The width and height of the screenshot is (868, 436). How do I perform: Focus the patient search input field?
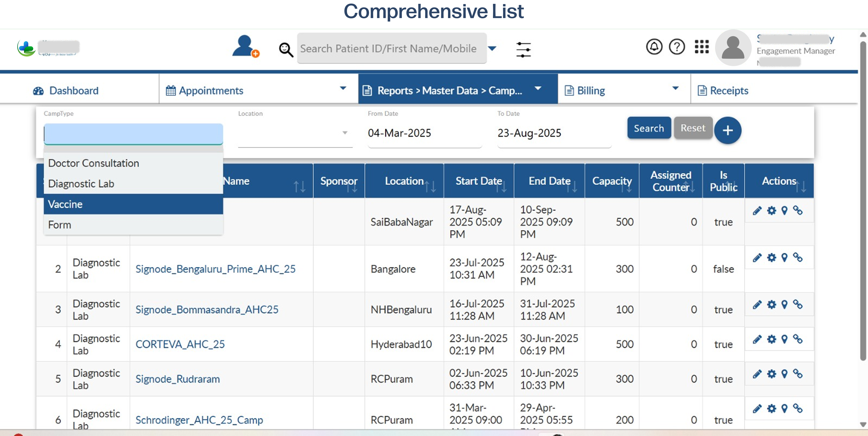pos(392,48)
